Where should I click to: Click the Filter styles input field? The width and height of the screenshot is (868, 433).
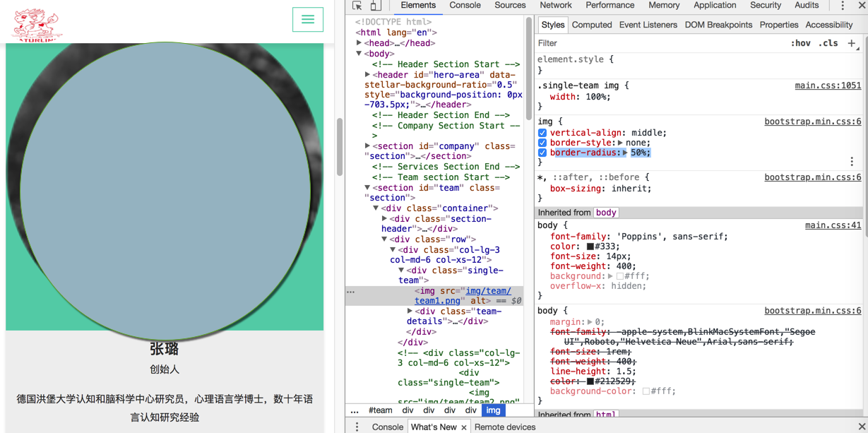pos(660,43)
